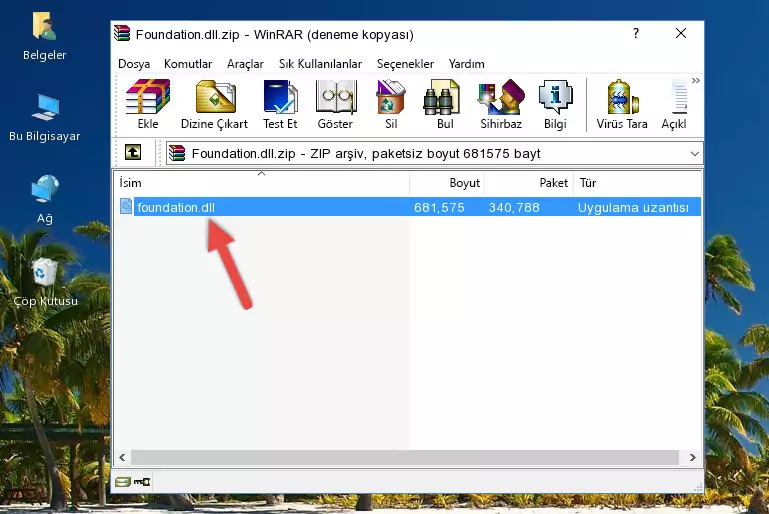The width and height of the screenshot is (769, 514).
Task: Open the Dosya menu
Action: [x=134, y=64]
